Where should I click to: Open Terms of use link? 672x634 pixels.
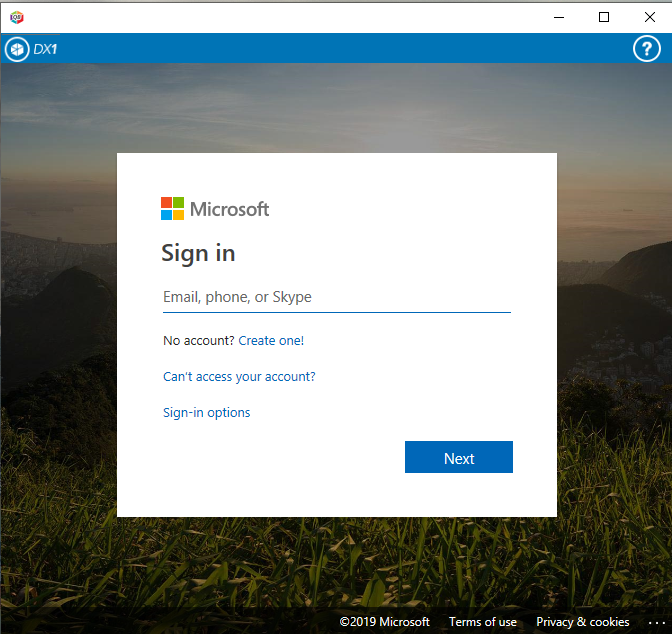[x=483, y=622]
